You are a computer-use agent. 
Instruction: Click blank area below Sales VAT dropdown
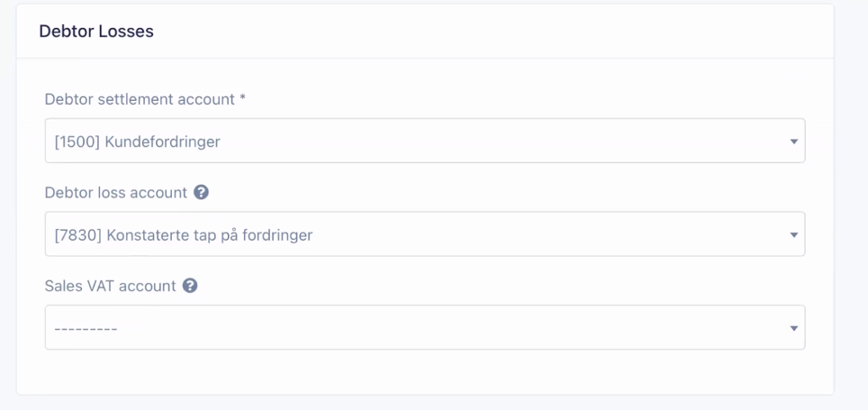coord(424,371)
